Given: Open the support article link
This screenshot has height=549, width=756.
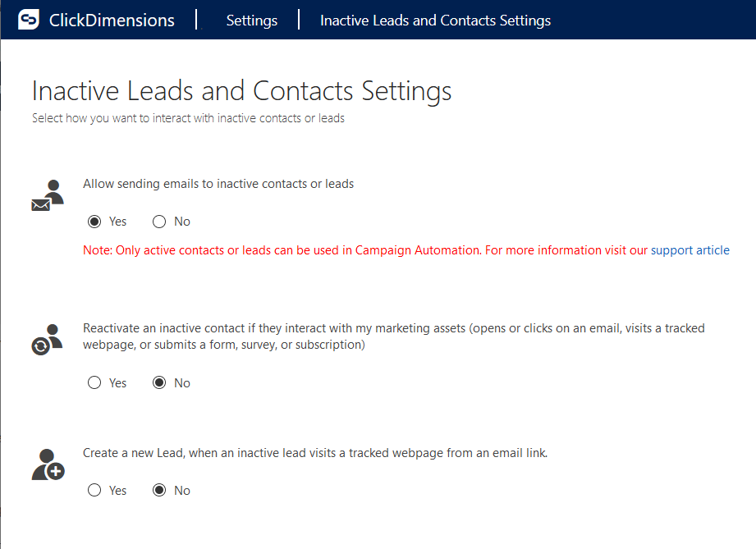Looking at the screenshot, I should pos(690,249).
